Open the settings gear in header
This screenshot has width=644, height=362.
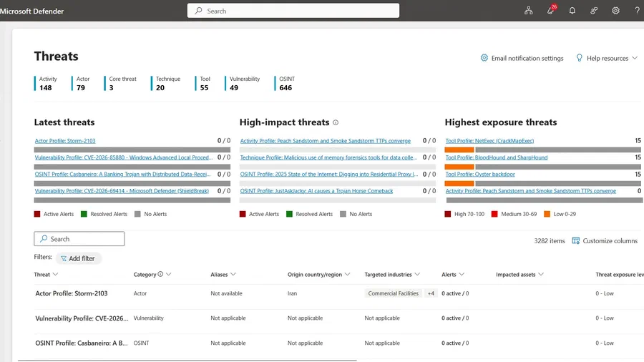click(615, 11)
